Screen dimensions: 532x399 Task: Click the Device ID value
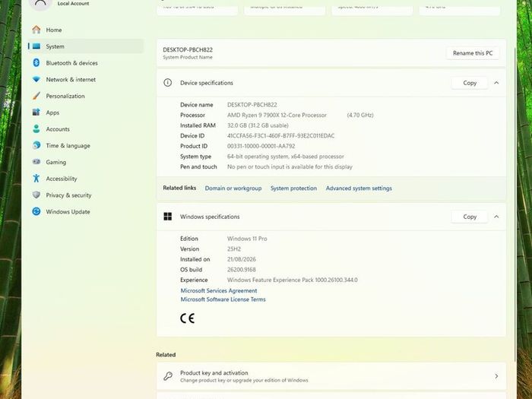click(x=281, y=136)
